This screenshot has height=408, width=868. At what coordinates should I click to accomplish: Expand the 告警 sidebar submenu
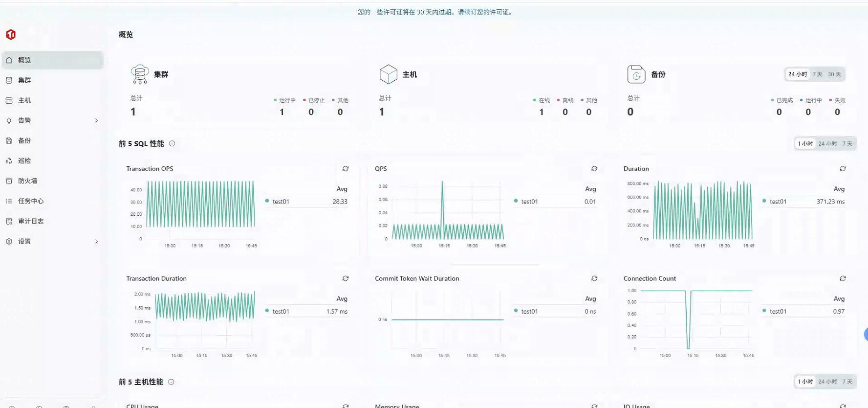tap(96, 120)
